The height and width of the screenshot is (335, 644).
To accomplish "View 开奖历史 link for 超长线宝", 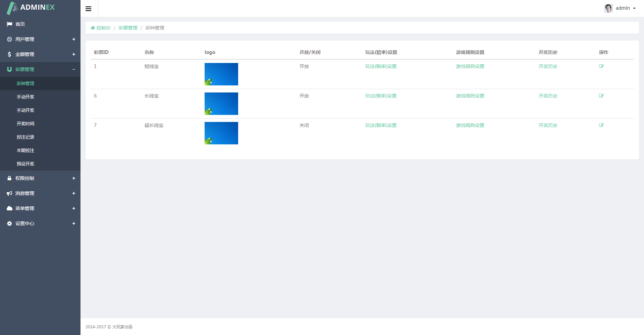I will [548, 125].
